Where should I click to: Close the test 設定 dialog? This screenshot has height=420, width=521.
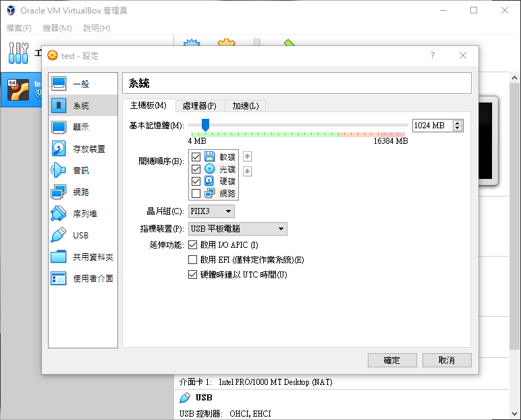pyautogui.click(x=463, y=55)
